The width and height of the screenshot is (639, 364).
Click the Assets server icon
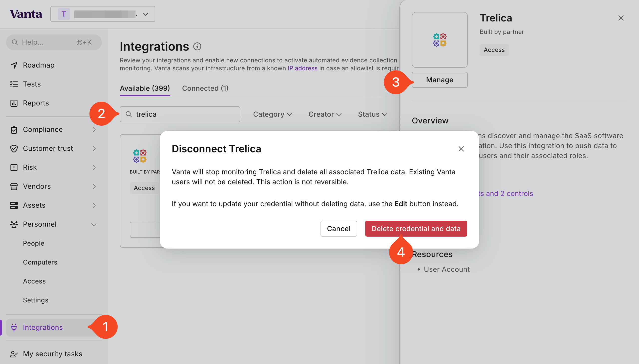tap(14, 205)
